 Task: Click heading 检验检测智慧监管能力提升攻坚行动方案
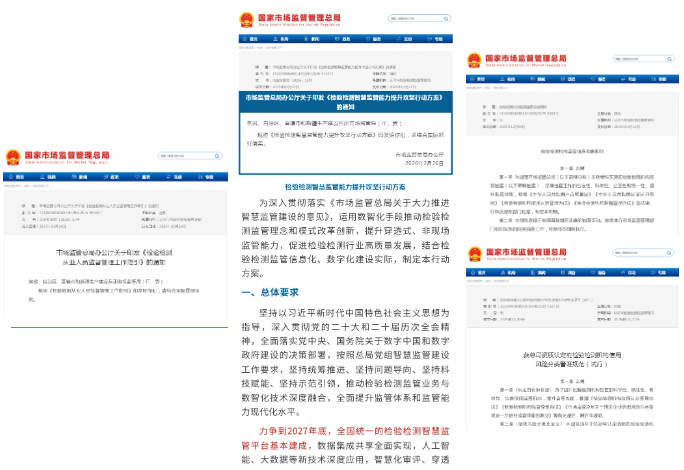(x=345, y=187)
